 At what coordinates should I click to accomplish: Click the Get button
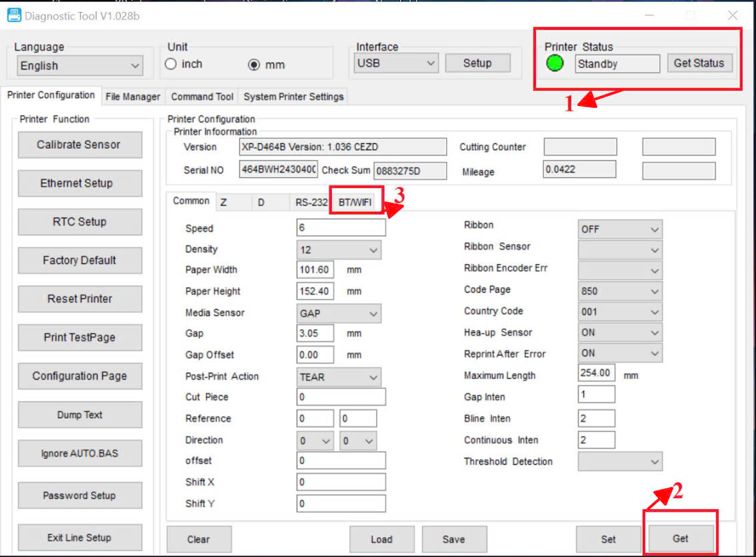coord(680,538)
